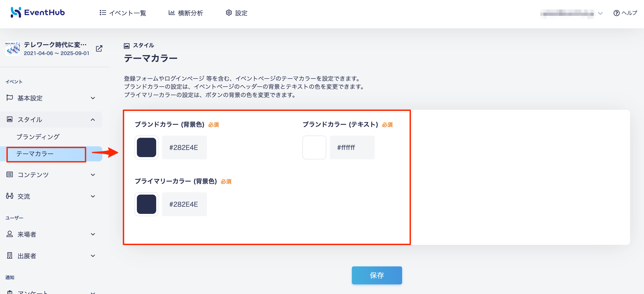Image resolution: width=644 pixels, height=294 pixels.
Task: Click the 交流 sidebar label
Action: pyautogui.click(x=24, y=196)
